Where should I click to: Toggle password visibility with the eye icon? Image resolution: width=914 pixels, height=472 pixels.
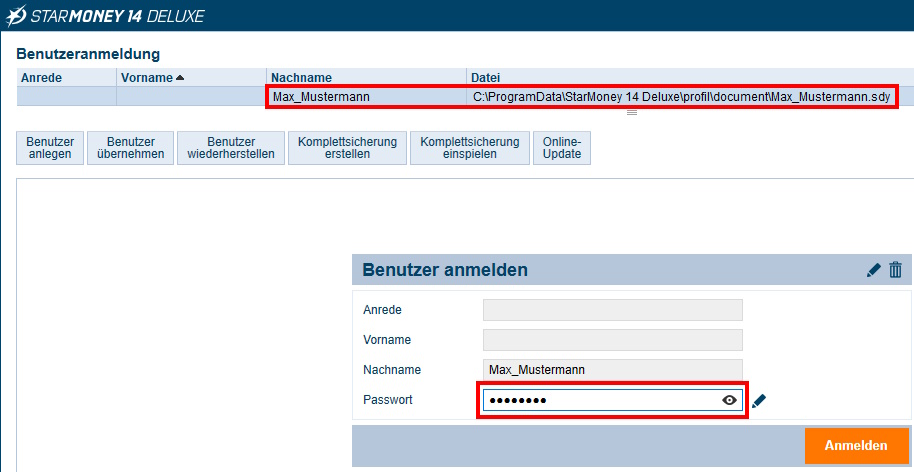pyautogui.click(x=730, y=400)
